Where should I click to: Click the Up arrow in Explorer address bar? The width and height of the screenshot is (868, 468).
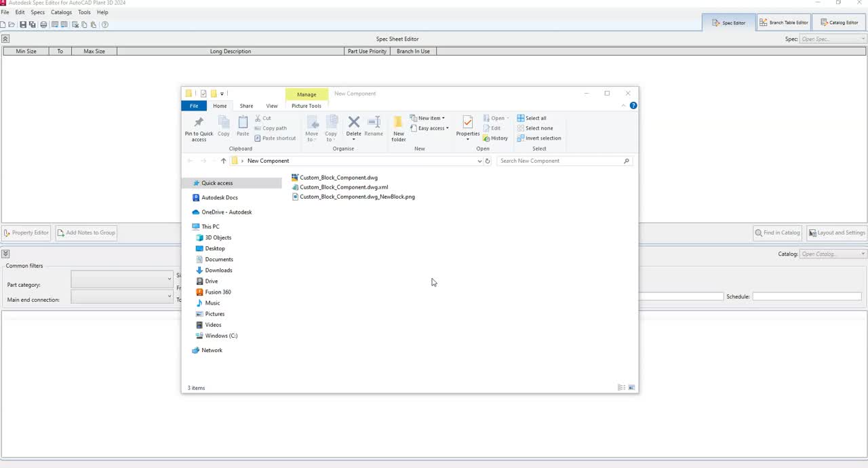click(x=223, y=161)
